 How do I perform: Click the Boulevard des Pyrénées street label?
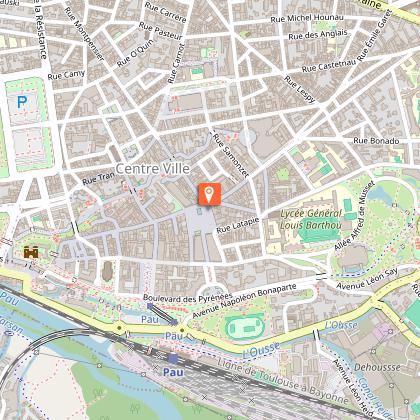(188, 298)
